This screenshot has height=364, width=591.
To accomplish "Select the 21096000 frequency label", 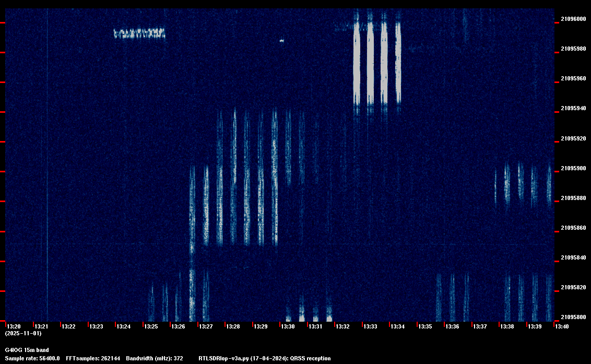I will tap(574, 19).
